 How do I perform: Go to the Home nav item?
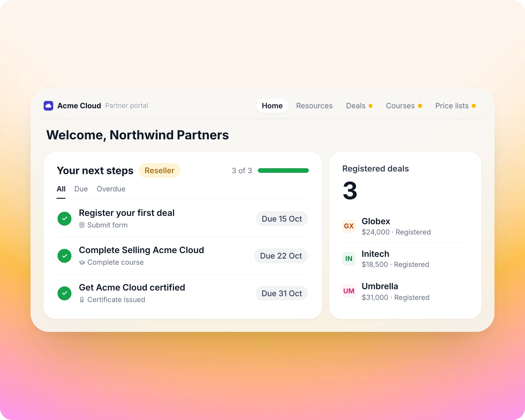[272, 106]
